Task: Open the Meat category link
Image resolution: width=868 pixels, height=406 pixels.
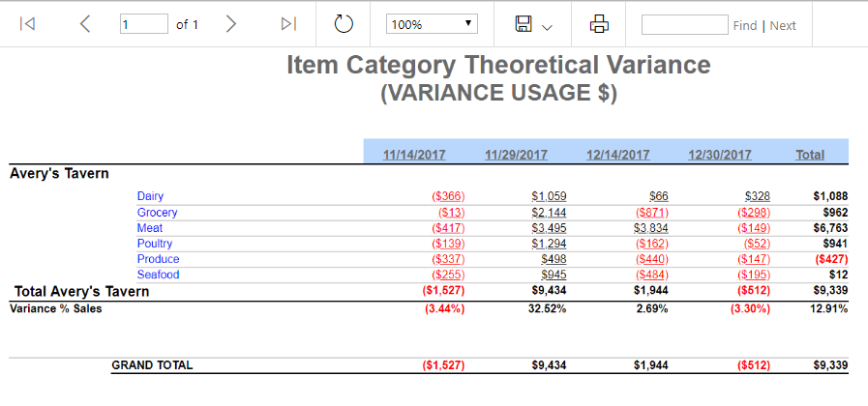Action: click(150, 228)
